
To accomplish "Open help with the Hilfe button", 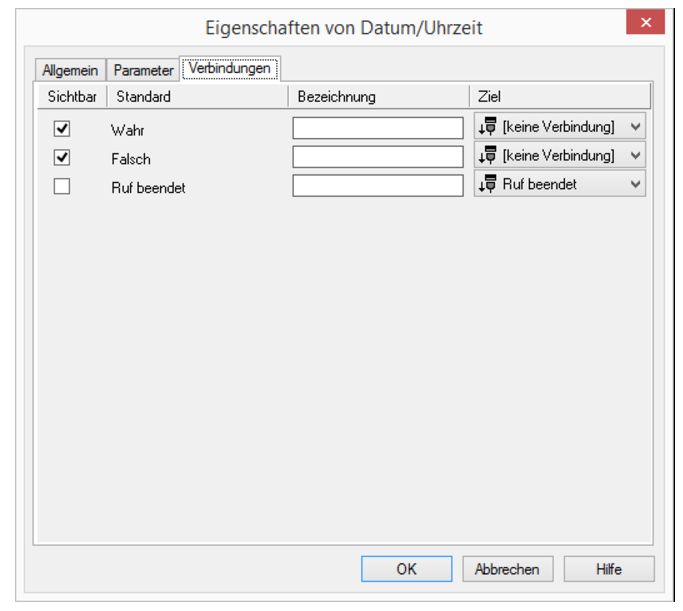I will coord(608,569).
